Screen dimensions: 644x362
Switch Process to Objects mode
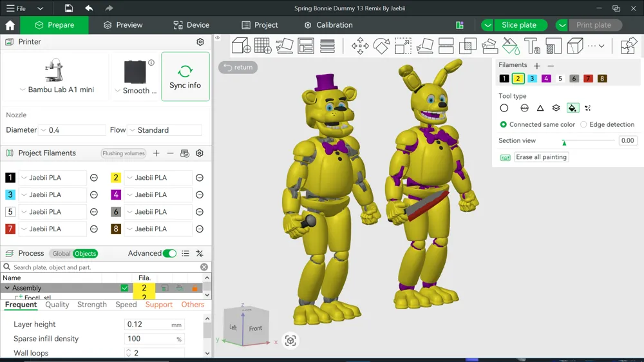[x=85, y=254]
